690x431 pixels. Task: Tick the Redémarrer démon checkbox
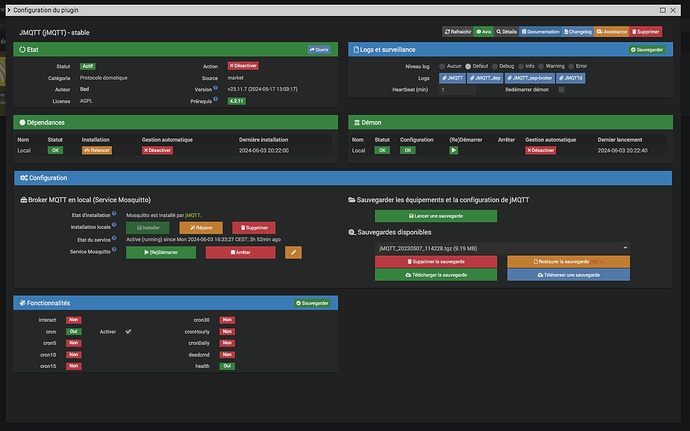click(561, 89)
